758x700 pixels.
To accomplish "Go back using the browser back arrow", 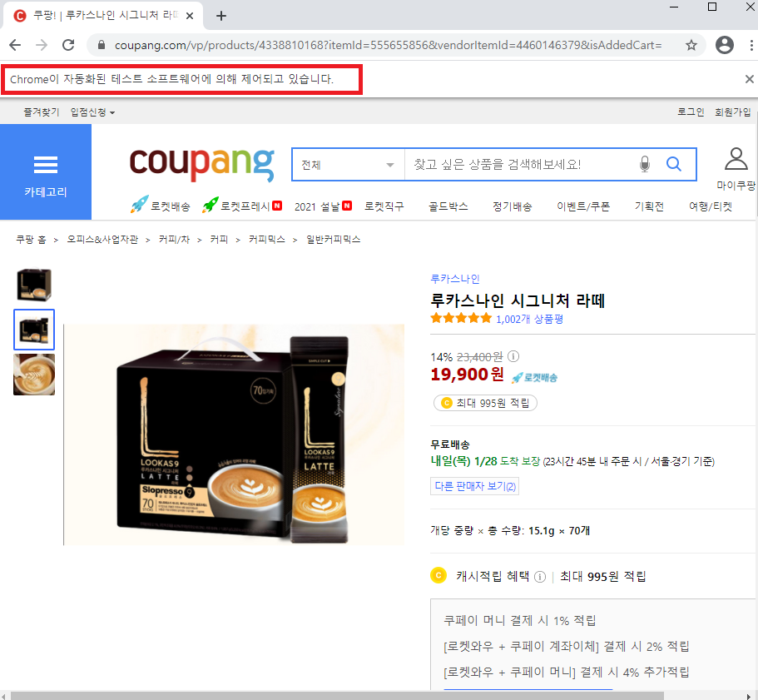I will coord(15,45).
